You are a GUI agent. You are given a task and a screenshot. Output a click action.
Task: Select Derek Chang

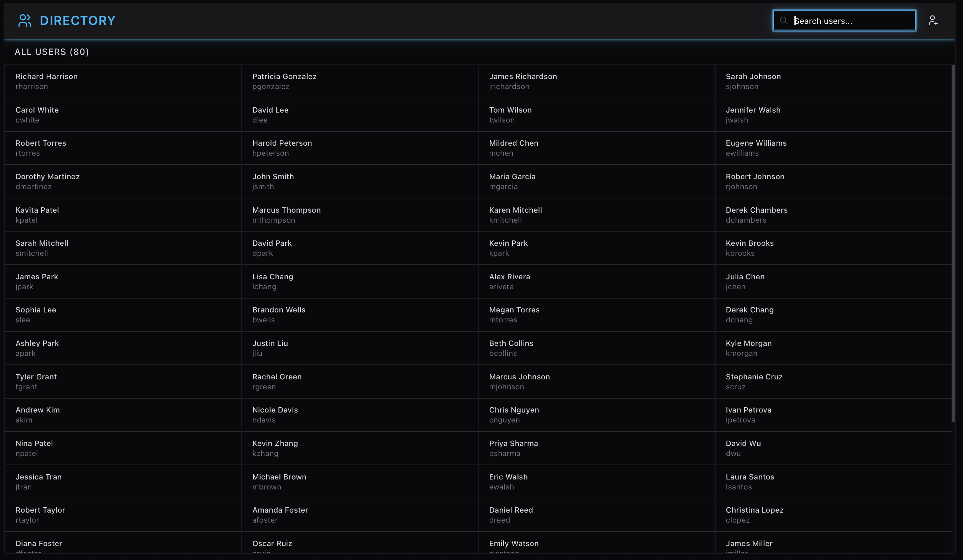pyautogui.click(x=833, y=315)
